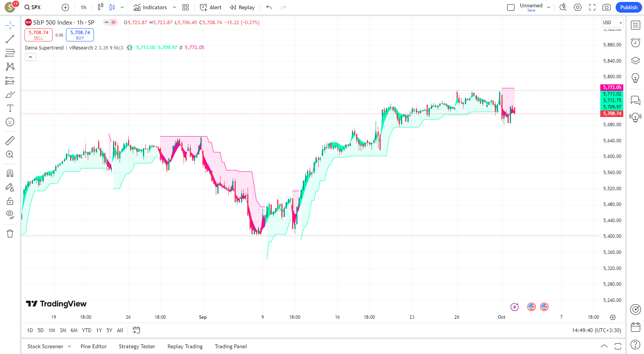Viewport: 644px width, 354px height.
Task: Open the USD currency dropdown
Action: (x=612, y=23)
